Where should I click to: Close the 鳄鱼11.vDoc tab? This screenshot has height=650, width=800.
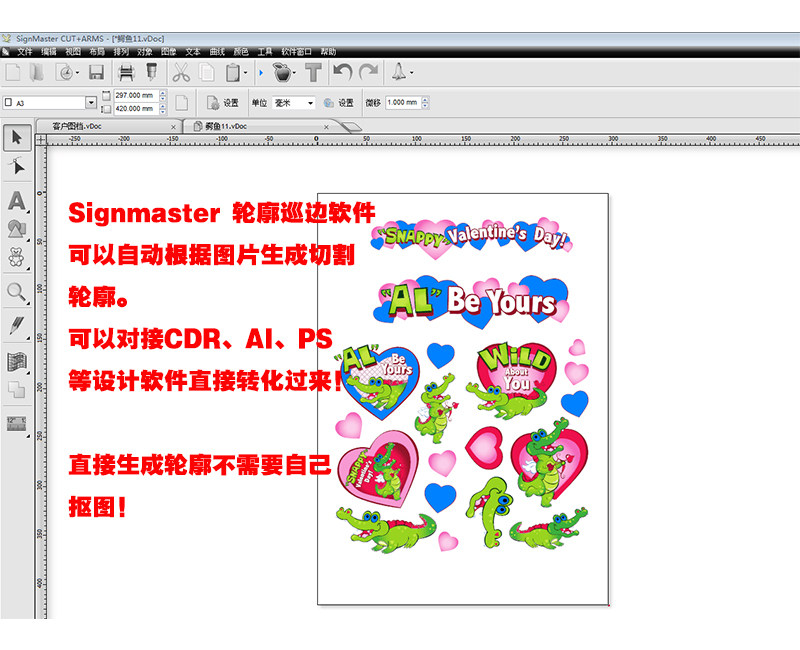point(327,127)
